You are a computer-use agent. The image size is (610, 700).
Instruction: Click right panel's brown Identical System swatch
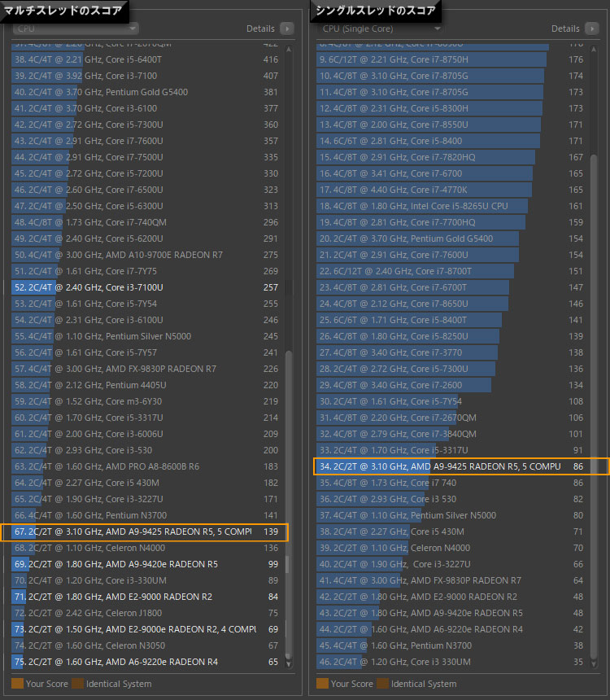pos(382,684)
